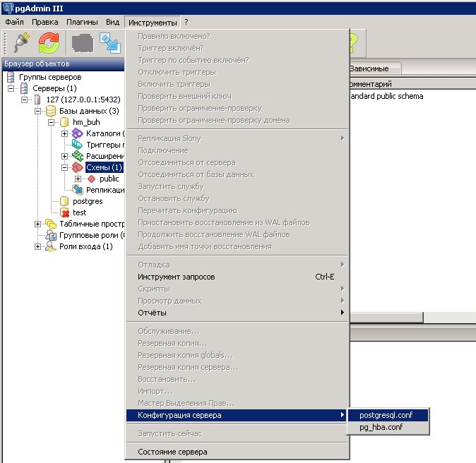This screenshot has height=463, width=476.
Task: Collapse the Серверы (1) node
Action: (x=11, y=89)
